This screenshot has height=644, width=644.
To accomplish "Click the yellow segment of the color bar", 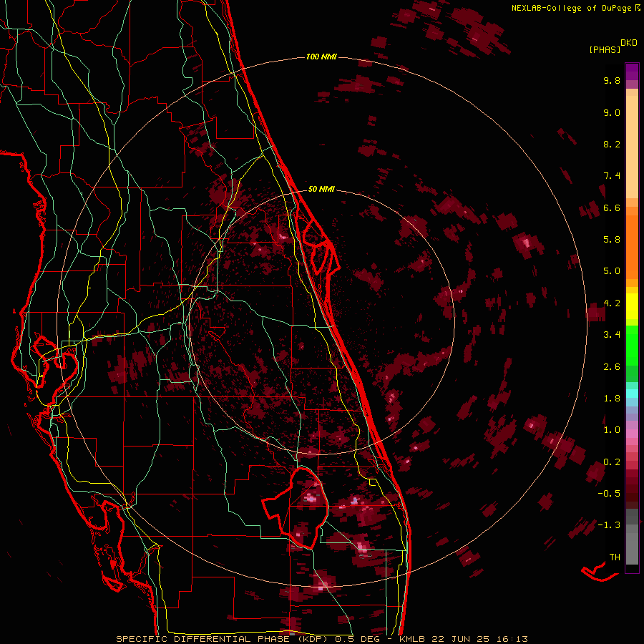I will pyautogui.click(x=632, y=306).
